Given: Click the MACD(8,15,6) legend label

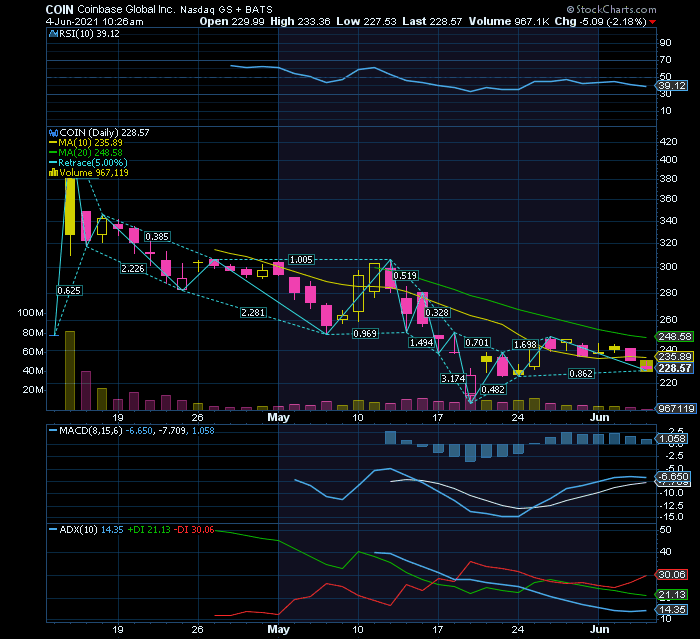Looking at the screenshot, I should [91, 431].
